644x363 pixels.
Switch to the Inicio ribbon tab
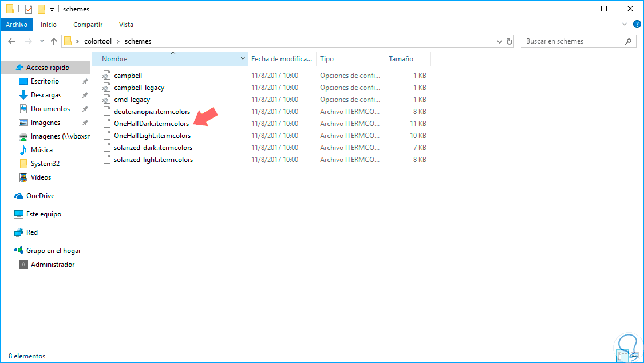tap(49, 25)
